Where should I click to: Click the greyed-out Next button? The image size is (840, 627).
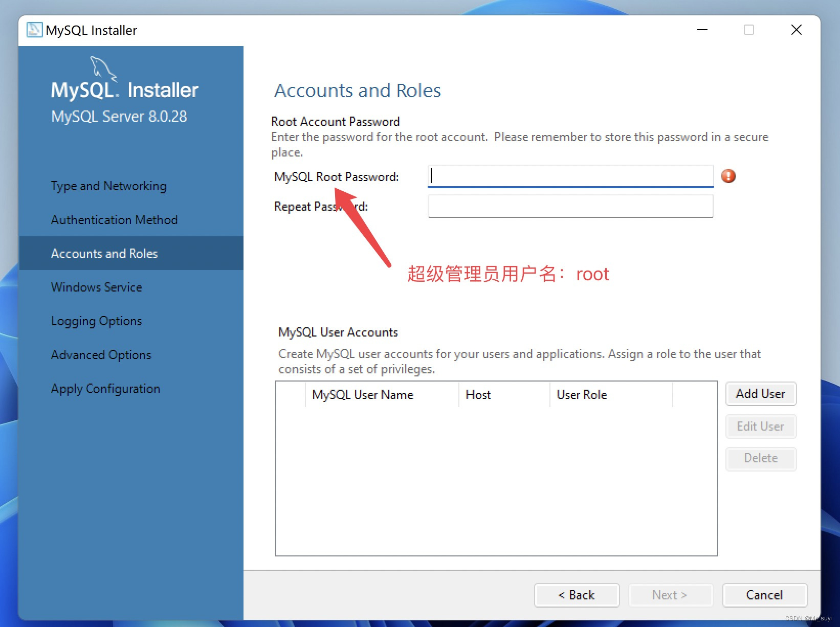click(x=670, y=595)
